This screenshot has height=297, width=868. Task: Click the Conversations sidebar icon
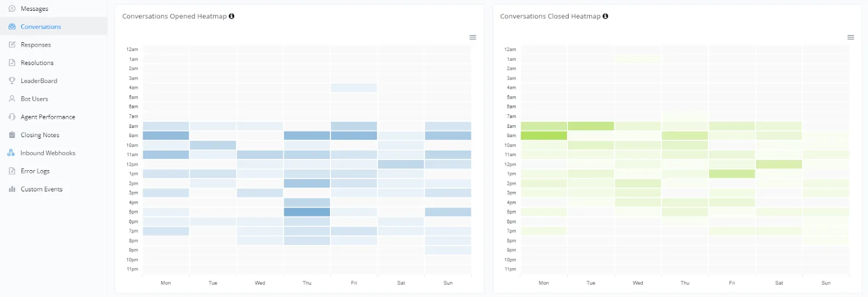[12, 27]
